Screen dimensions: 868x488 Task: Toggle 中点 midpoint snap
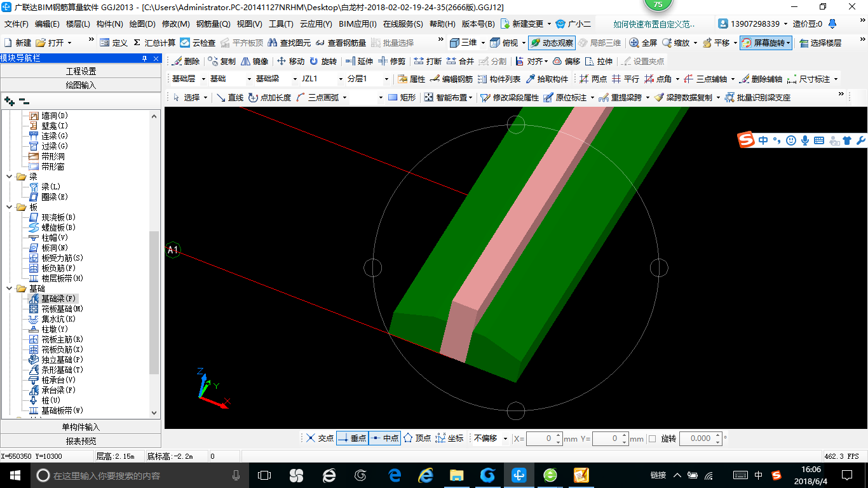[x=385, y=438]
